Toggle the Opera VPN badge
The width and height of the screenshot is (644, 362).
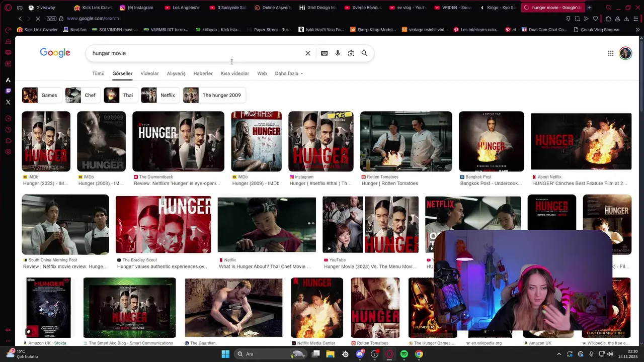(x=51, y=19)
